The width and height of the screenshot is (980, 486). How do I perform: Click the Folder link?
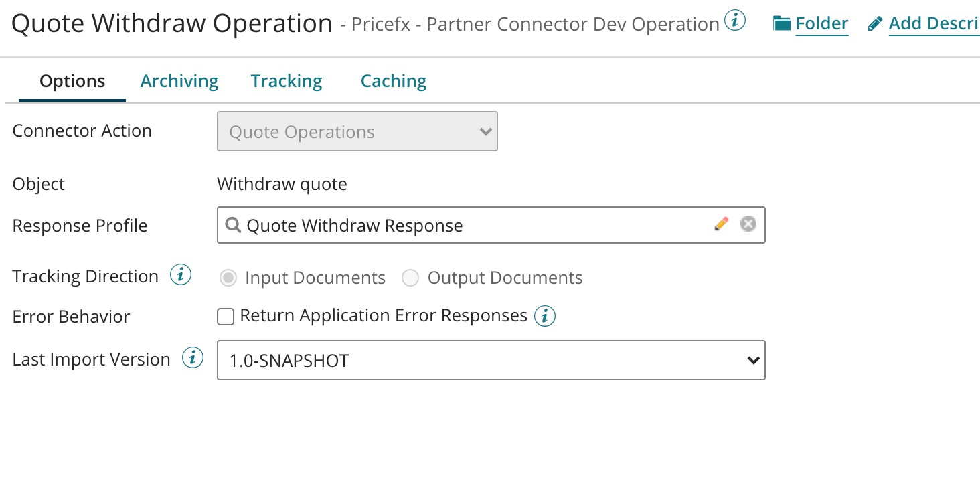(822, 25)
